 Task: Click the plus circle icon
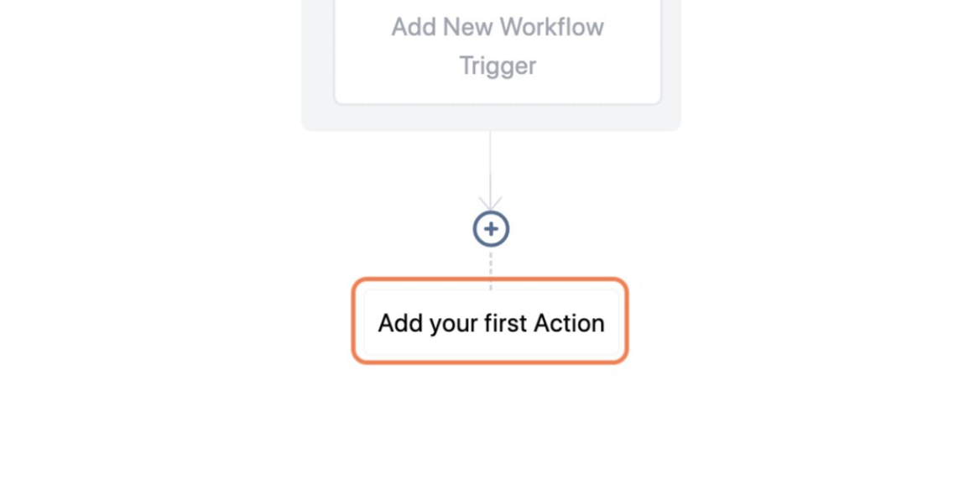point(491,229)
